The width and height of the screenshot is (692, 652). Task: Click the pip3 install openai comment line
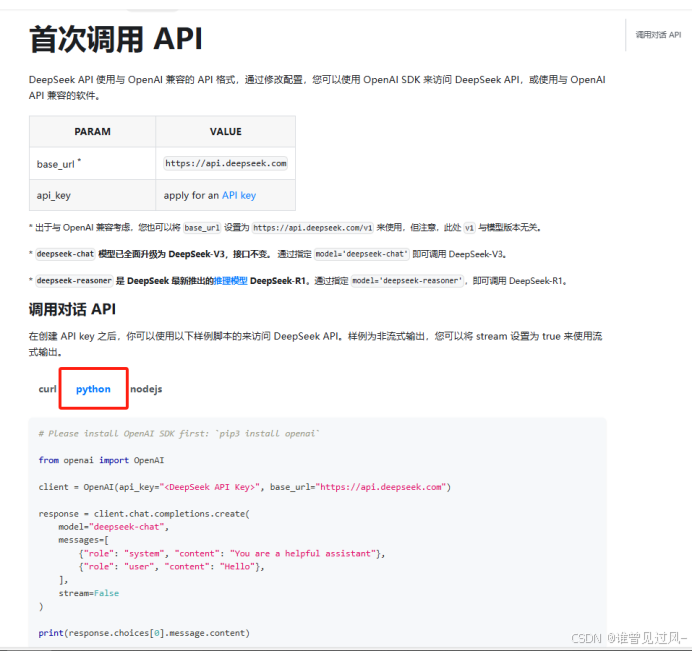tap(179, 433)
